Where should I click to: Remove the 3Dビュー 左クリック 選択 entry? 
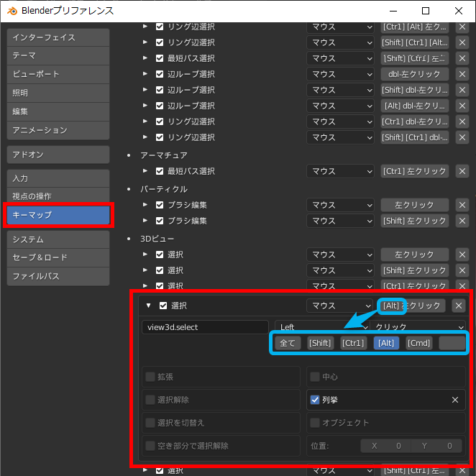pos(462,255)
